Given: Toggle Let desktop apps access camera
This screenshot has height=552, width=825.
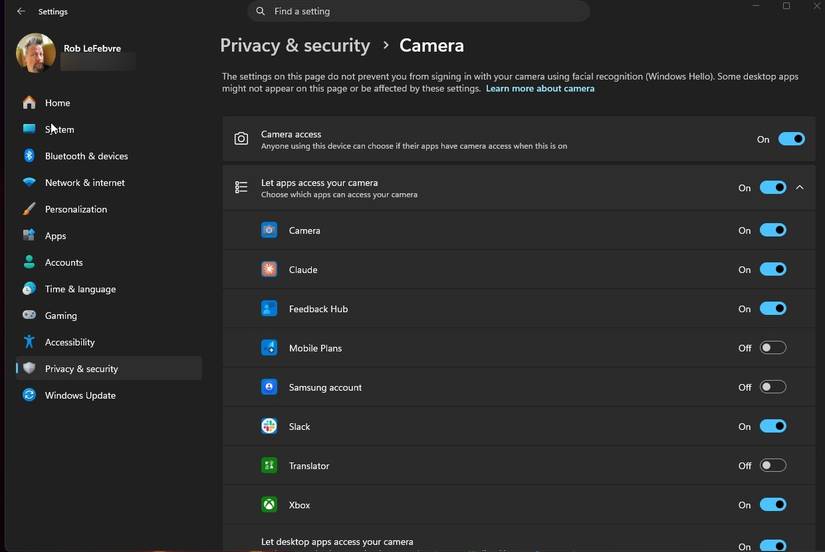Looking at the screenshot, I should click(x=772, y=546).
